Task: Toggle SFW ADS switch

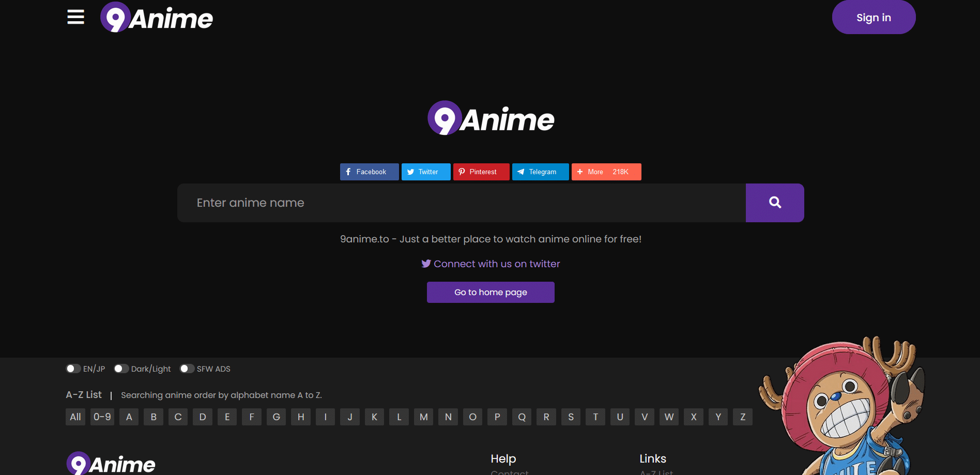Action: pos(187,369)
